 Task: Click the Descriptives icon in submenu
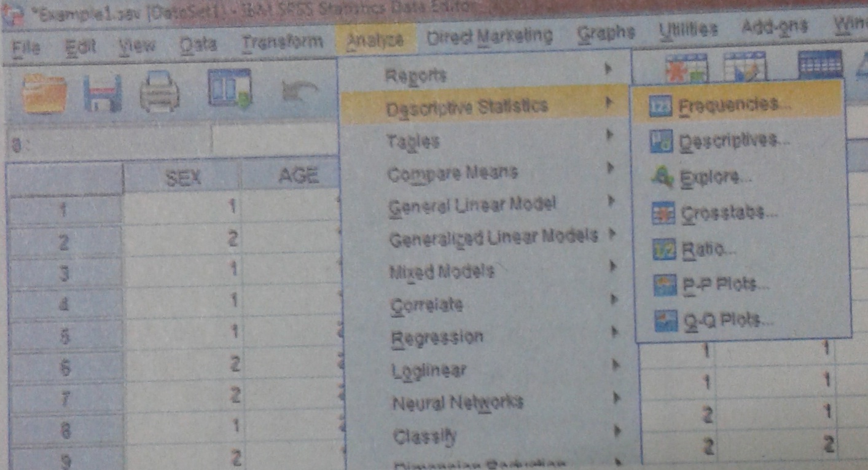(x=662, y=141)
